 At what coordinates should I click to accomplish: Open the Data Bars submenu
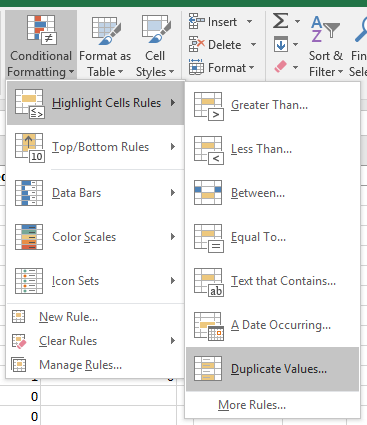pyautogui.click(x=95, y=193)
